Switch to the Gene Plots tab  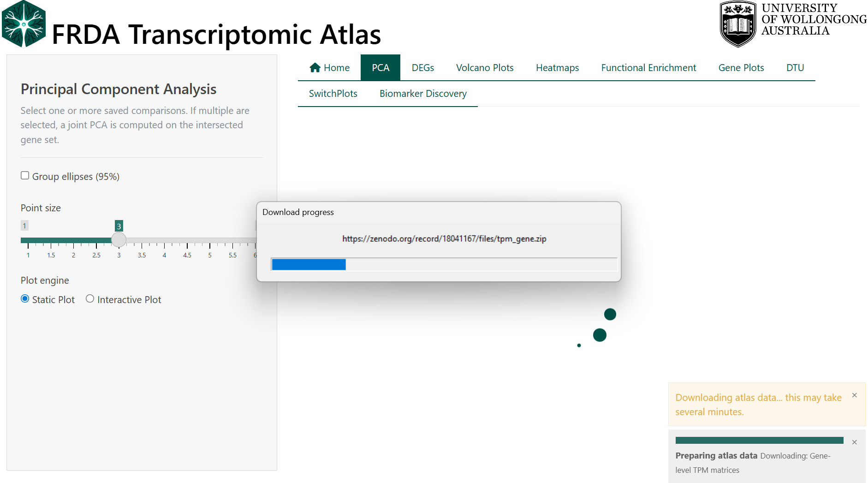[x=741, y=68]
